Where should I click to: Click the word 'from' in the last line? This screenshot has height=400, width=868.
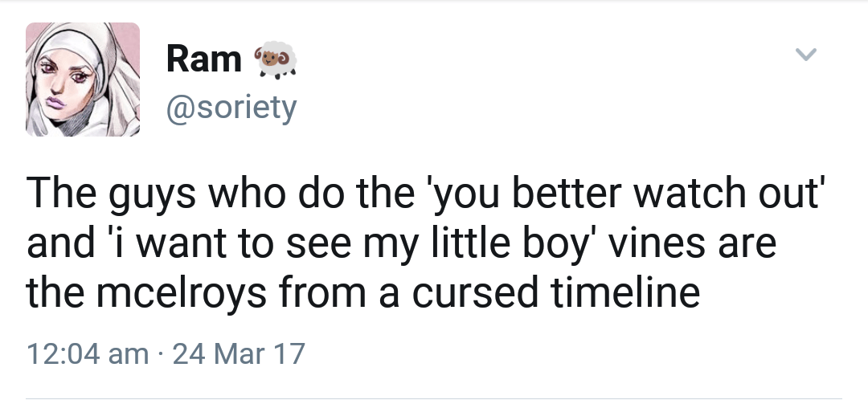tap(326, 293)
